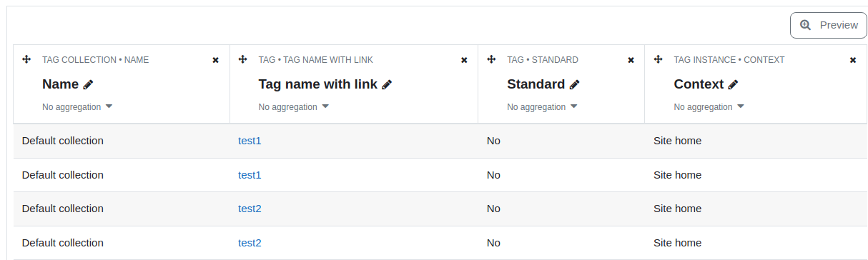Remove the Standard column
Viewport: 868px width, 260px height.
coord(631,60)
